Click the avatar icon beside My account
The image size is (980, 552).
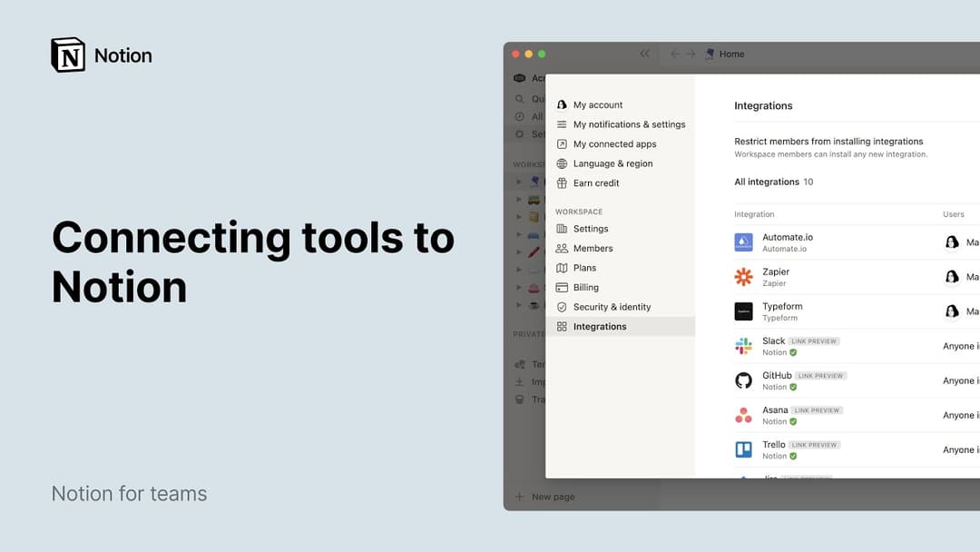[561, 104]
